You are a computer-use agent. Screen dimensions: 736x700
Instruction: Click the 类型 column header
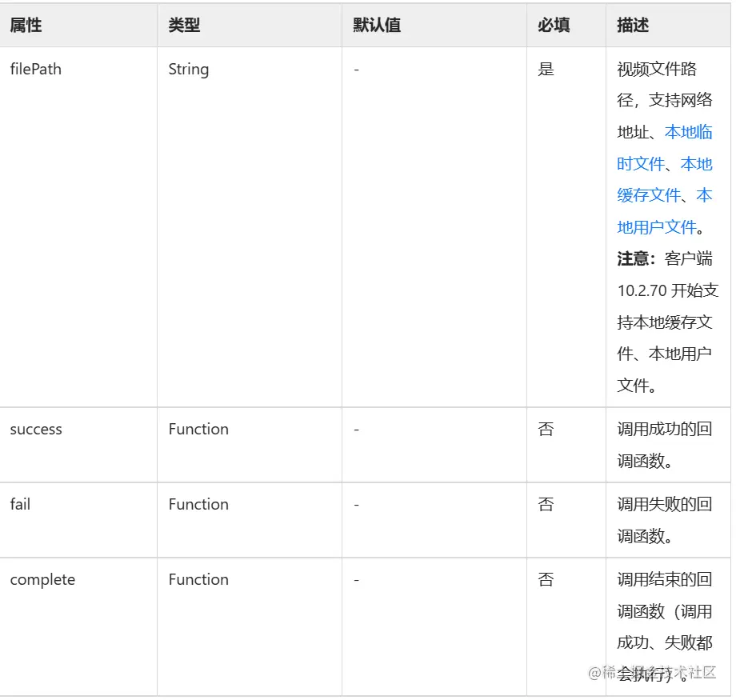184,25
